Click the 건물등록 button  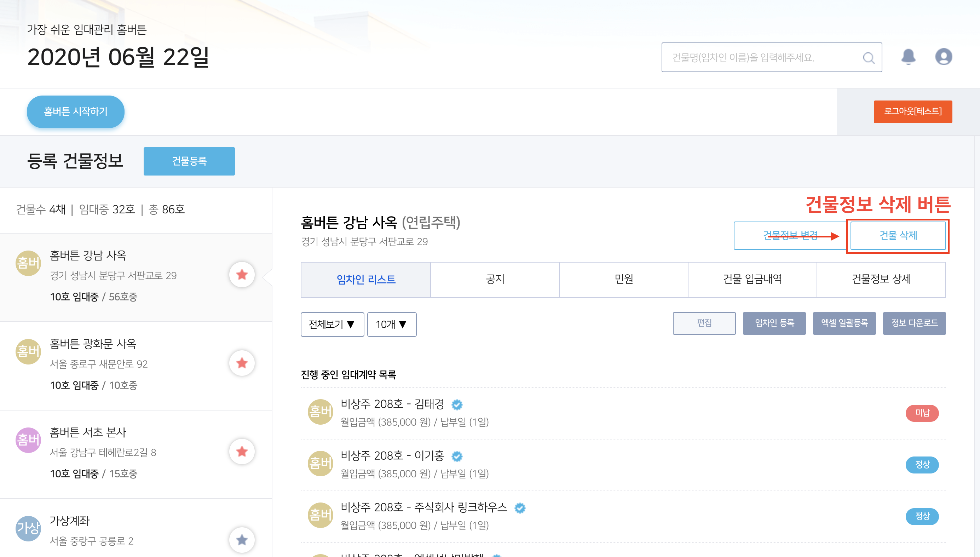pyautogui.click(x=189, y=161)
